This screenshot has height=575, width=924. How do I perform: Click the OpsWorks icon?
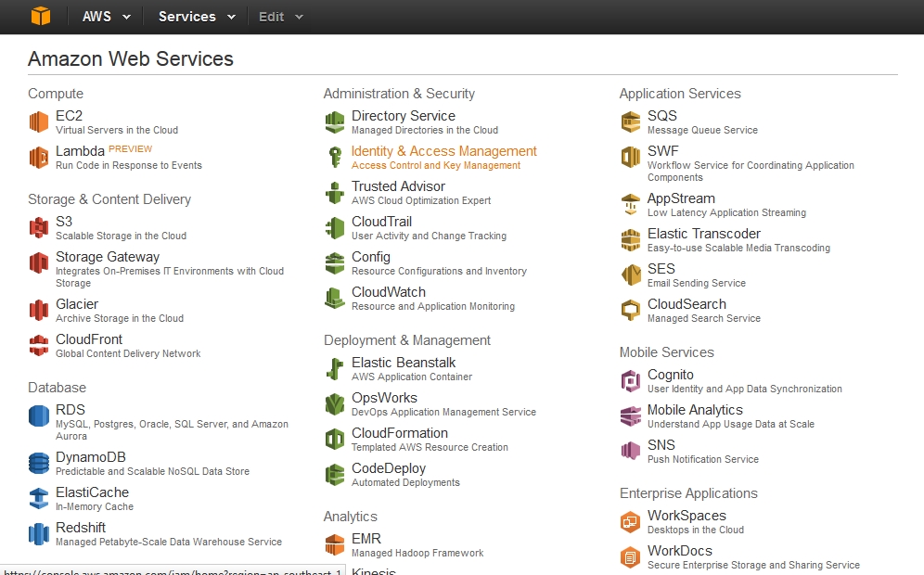pos(335,404)
